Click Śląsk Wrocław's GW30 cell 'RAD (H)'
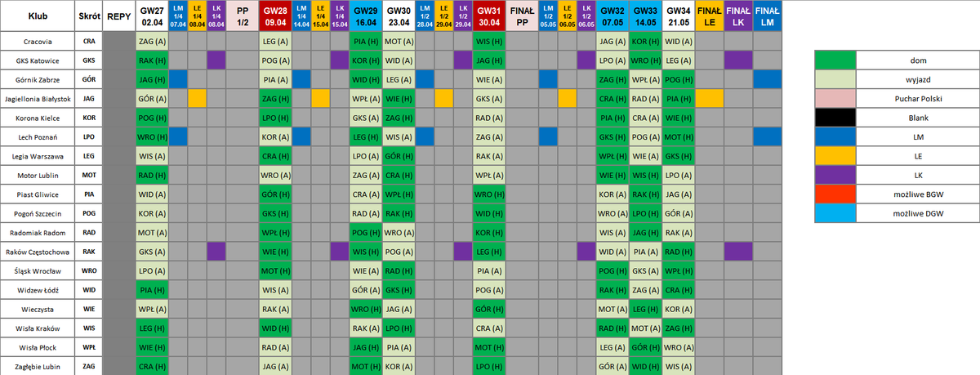 click(x=399, y=270)
